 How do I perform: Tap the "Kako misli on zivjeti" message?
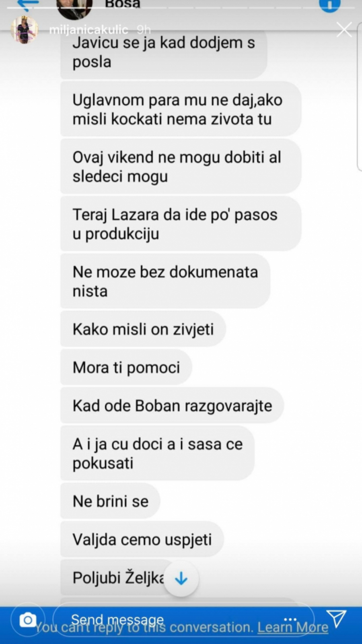143,329
